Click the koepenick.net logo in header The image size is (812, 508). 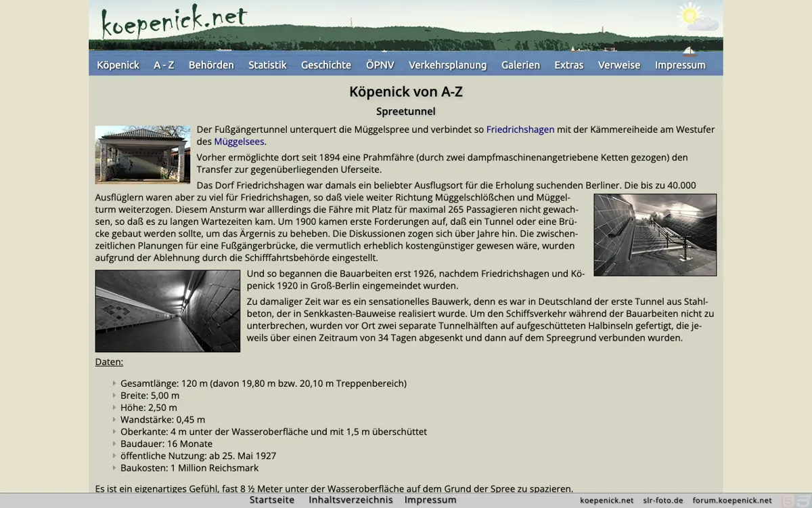tap(174, 21)
